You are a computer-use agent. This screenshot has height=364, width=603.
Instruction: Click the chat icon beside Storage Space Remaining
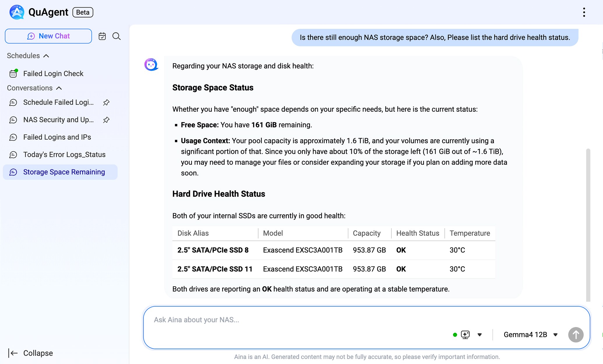(13, 172)
